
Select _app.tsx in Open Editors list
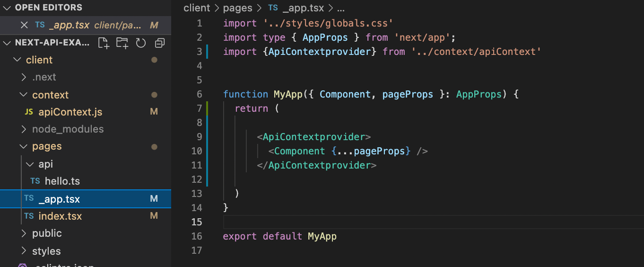69,25
